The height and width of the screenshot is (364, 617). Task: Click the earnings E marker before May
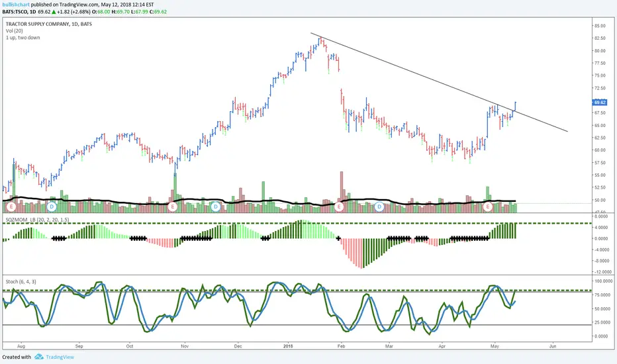[488, 206]
